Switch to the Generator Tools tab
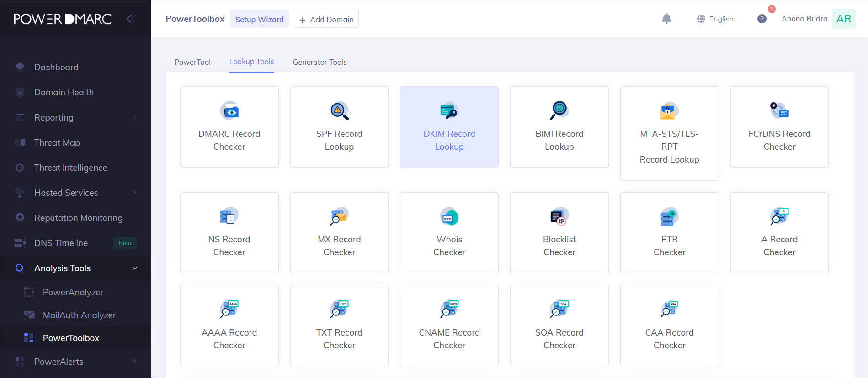Image resolution: width=868 pixels, height=378 pixels. [320, 62]
